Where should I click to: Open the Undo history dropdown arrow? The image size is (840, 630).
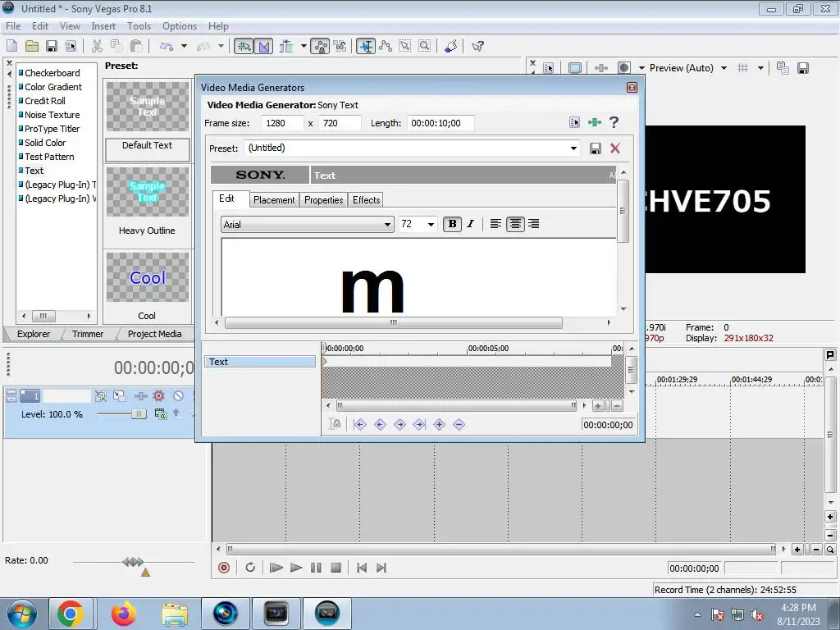[x=184, y=46]
